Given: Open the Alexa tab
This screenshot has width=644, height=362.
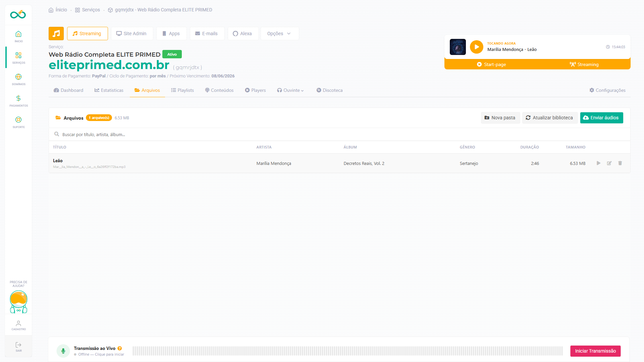Looking at the screenshot, I should click(243, 34).
